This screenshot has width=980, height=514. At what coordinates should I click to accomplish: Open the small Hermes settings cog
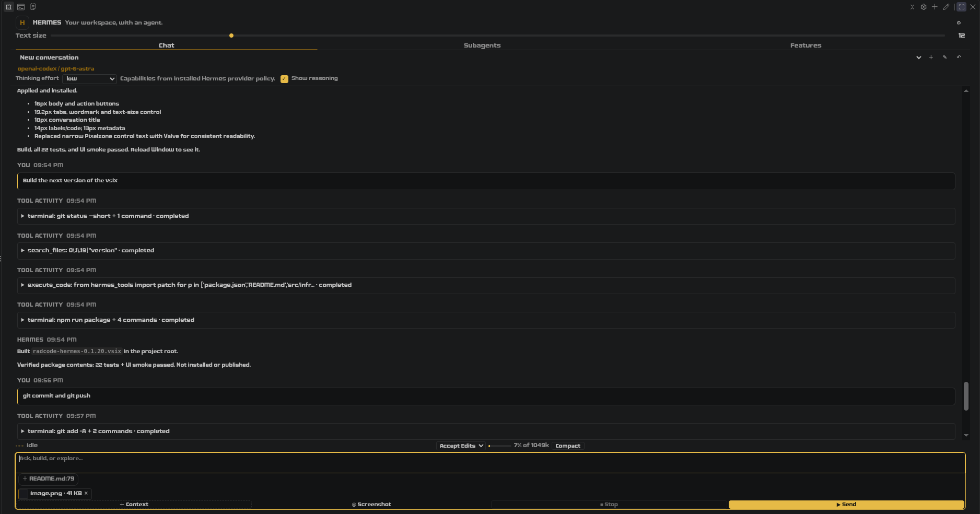tap(959, 22)
